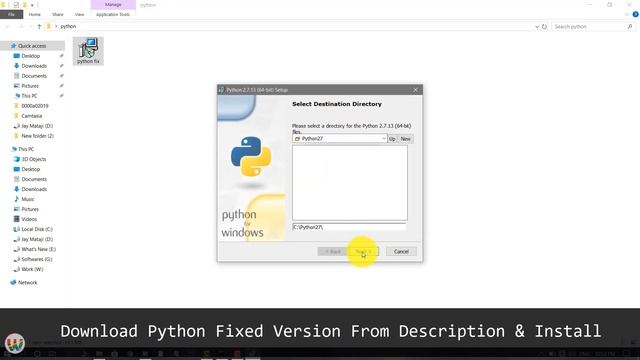640x360 pixels.
Task: Switch to the View ribbon tab
Action: (79, 14)
